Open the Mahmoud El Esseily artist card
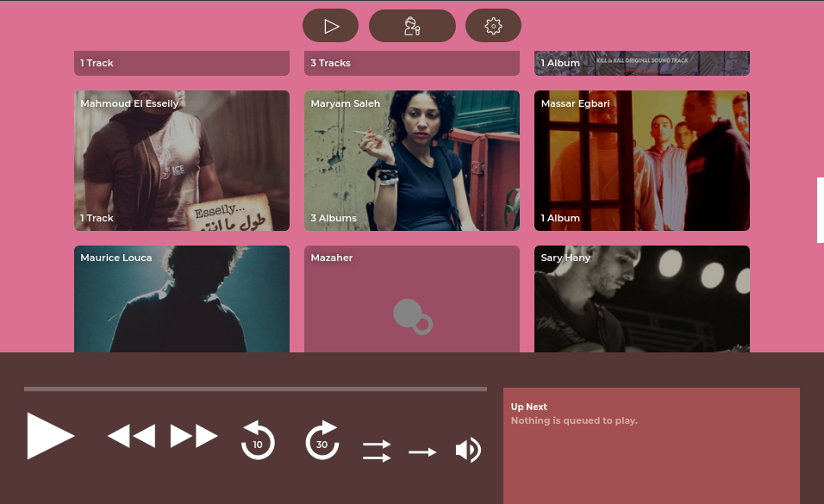The height and width of the screenshot is (504, 824). (x=181, y=160)
